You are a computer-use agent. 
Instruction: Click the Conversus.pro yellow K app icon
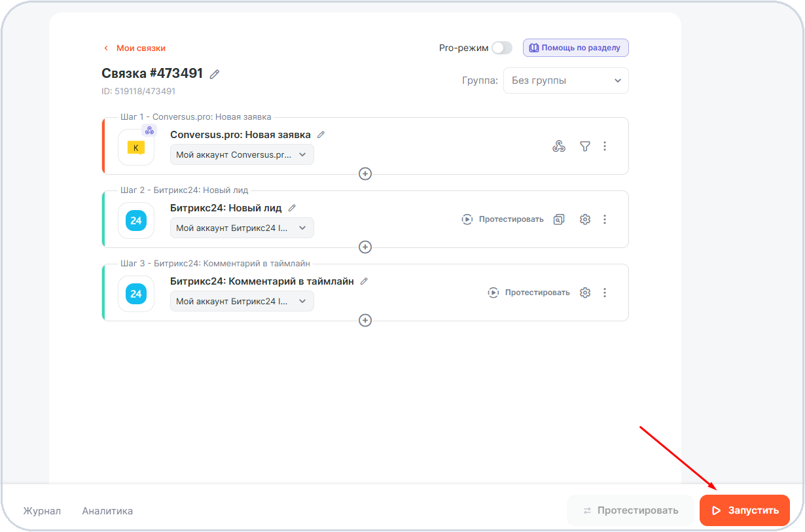[136, 147]
